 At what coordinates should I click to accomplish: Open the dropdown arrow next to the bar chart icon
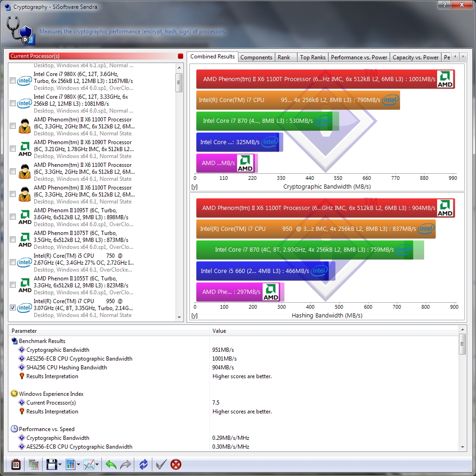point(78,464)
